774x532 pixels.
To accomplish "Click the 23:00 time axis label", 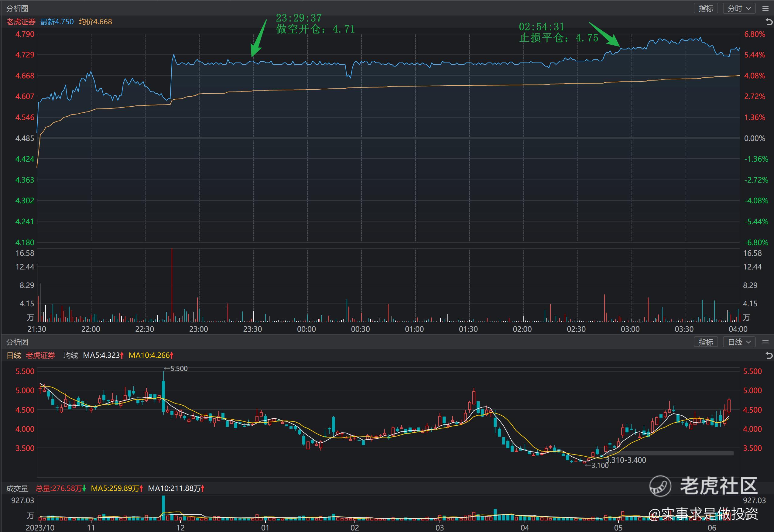I will [199, 329].
